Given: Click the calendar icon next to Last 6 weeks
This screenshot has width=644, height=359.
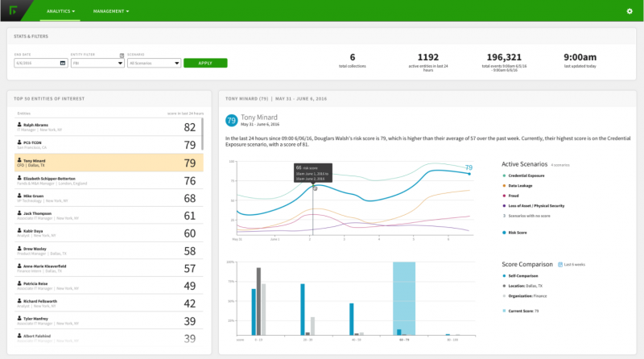Looking at the screenshot, I should pyautogui.click(x=559, y=265).
